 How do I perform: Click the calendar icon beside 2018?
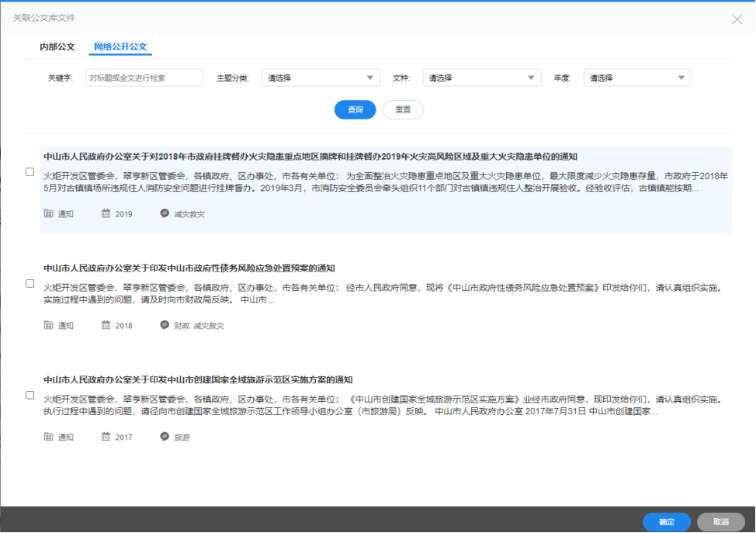pyautogui.click(x=106, y=325)
